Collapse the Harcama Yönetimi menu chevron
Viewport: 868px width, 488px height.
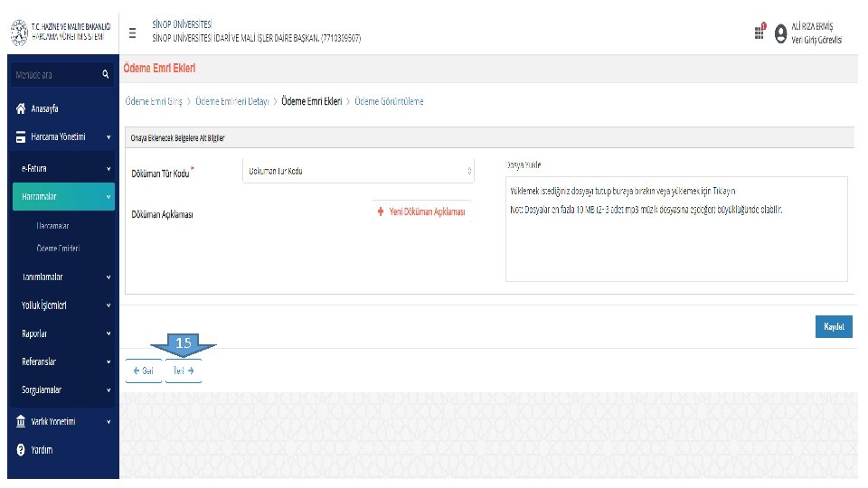108,136
